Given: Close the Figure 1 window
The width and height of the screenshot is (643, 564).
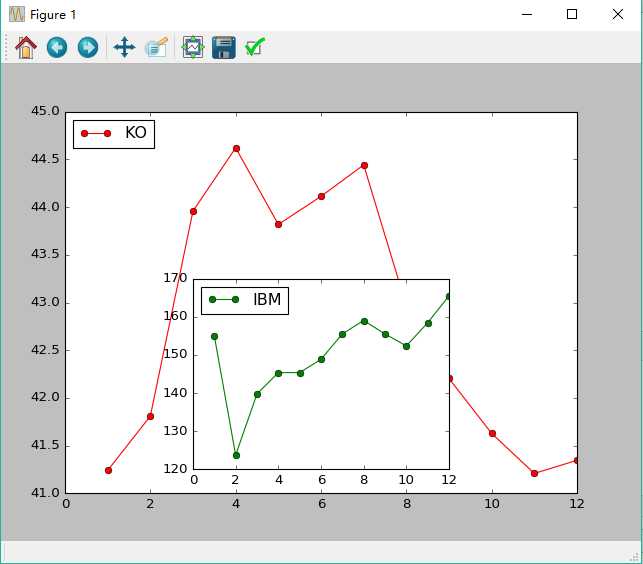Looking at the screenshot, I should click(618, 14).
